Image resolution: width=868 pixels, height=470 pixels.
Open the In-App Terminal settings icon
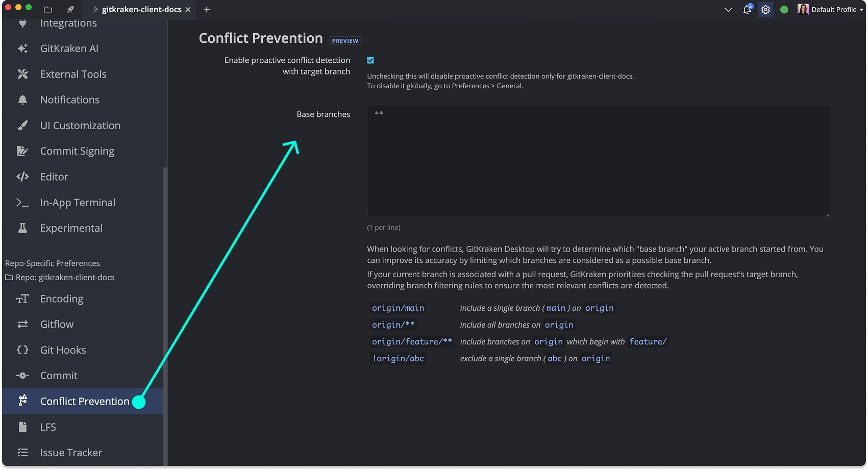point(22,202)
